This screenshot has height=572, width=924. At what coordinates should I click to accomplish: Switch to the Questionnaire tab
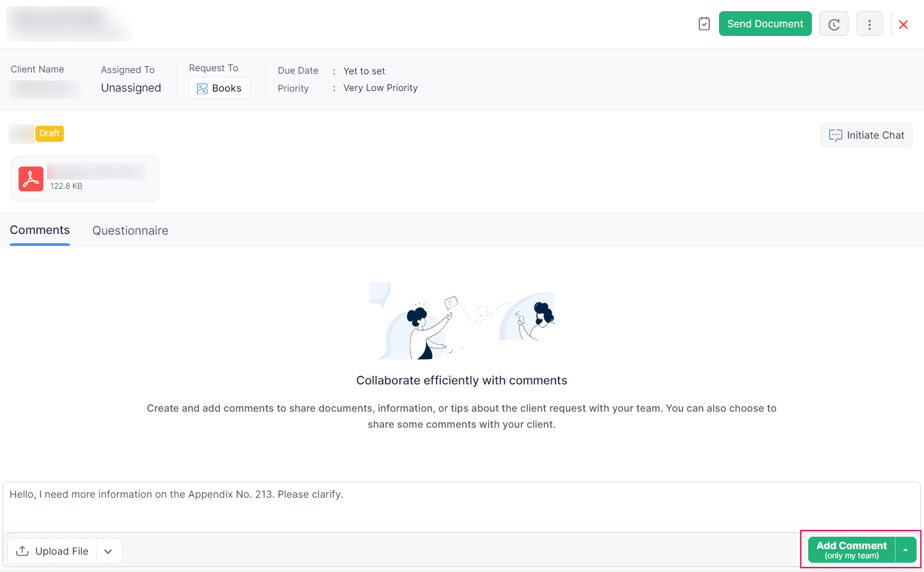click(x=130, y=230)
